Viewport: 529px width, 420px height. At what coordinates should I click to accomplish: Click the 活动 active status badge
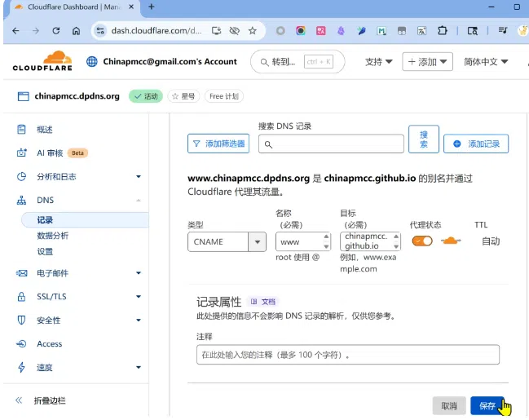point(146,96)
